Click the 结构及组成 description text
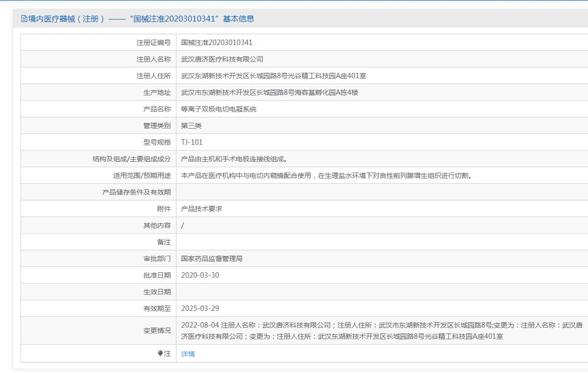Viewport: 588px width, 373px height. 234,159
